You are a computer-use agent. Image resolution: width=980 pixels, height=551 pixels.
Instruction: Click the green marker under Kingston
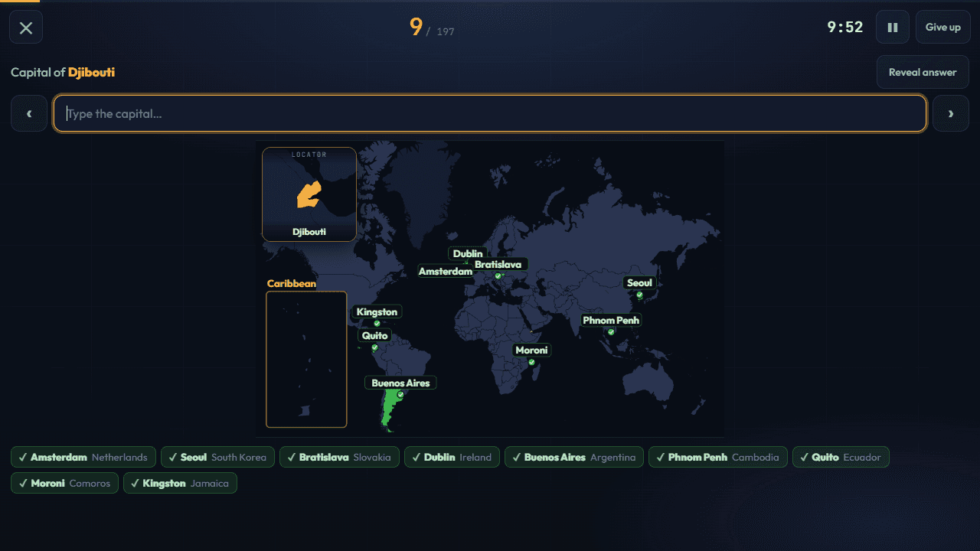377,324
